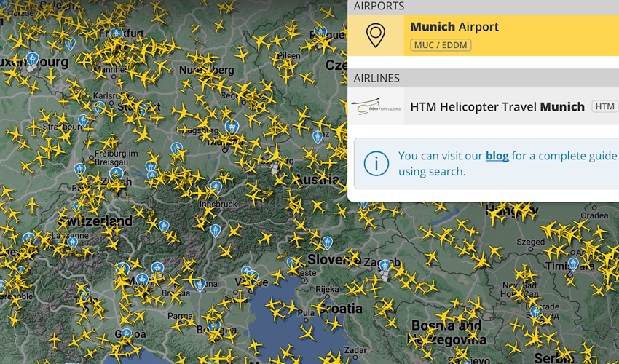Click the blue info circle icon
The height and width of the screenshot is (364, 619).
pos(376,164)
